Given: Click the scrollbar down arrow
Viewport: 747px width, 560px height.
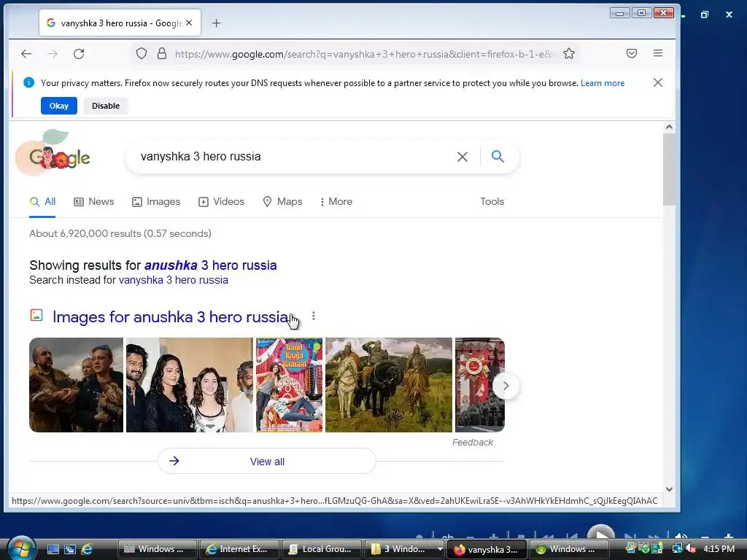Looking at the screenshot, I should [x=670, y=489].
